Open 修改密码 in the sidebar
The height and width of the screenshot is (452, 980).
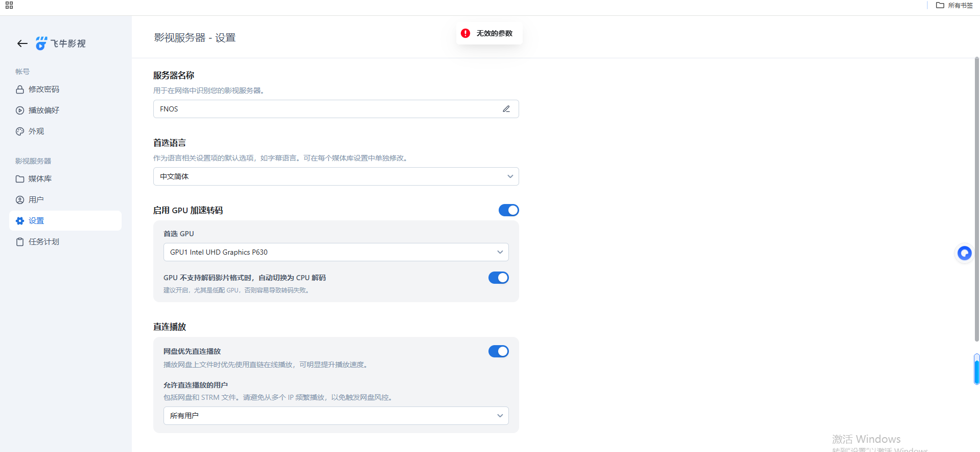coord(65,89)
